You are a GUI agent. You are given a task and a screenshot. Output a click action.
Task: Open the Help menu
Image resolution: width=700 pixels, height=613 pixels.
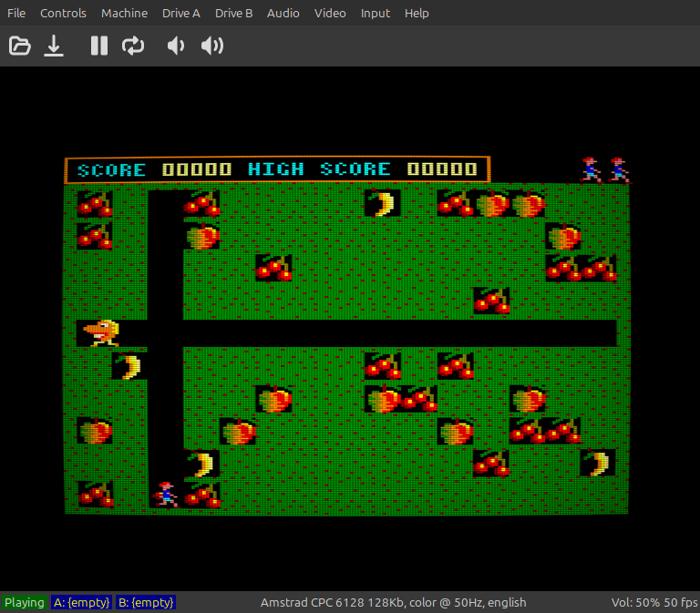(417, 13)
